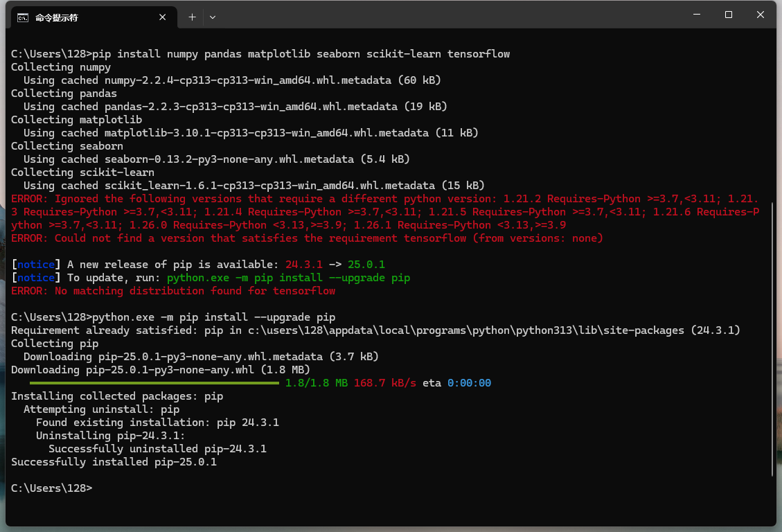782x532 pixels.
Task: Click the red '168.7 kB/s' speed text
Action: 385,383
